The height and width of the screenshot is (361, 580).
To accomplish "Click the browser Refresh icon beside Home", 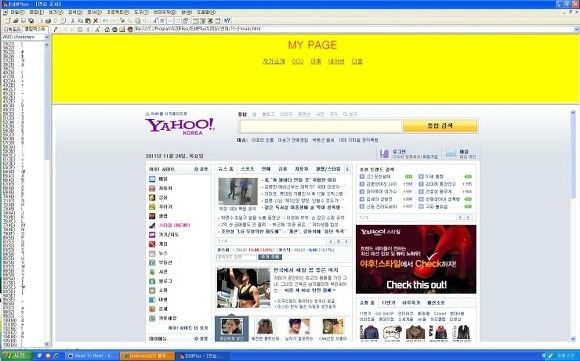I will (x=115, y=30).
